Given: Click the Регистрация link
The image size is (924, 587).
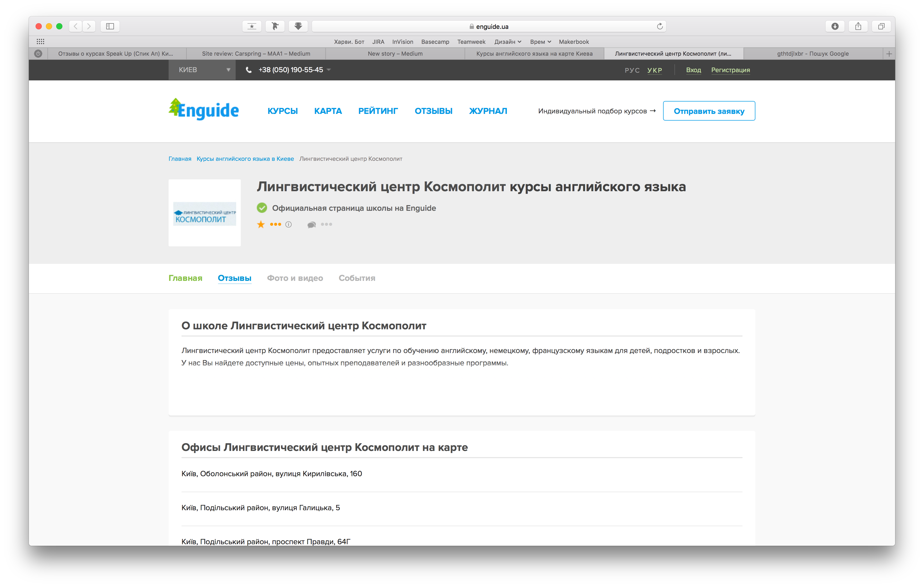Looking at the screenshot, I should (x=730, y=70).
